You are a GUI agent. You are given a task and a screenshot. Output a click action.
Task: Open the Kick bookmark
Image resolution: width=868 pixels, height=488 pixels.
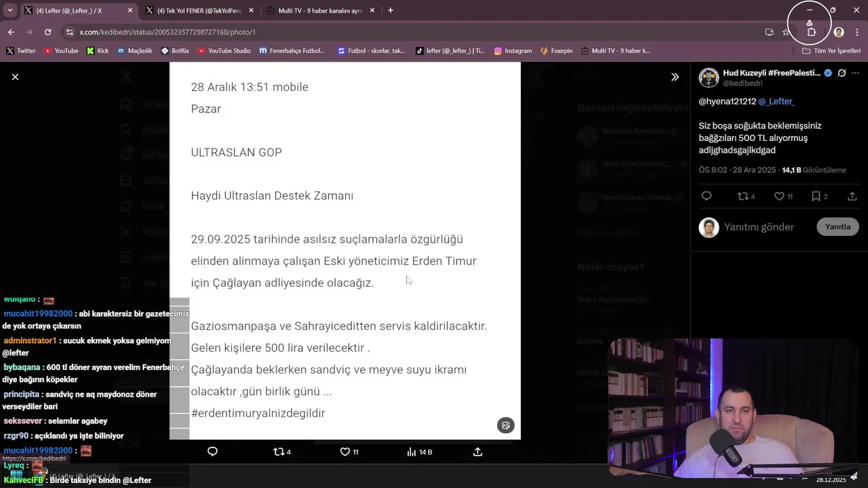98,51
